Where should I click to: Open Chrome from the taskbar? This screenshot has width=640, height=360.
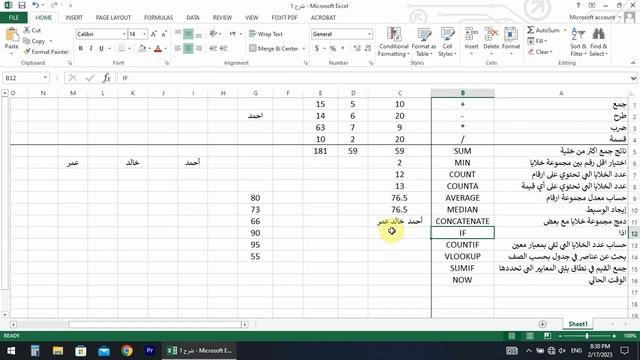tap(127, 350)
